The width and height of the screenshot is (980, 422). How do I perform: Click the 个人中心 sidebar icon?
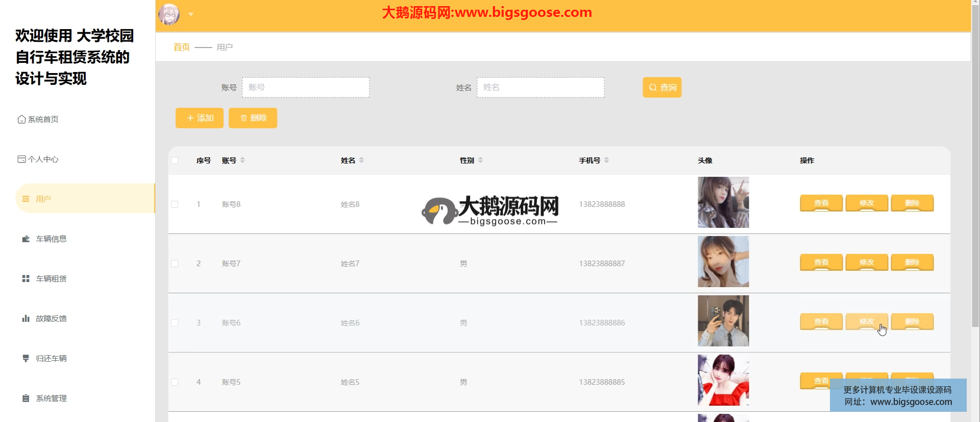tap(21, 159)
